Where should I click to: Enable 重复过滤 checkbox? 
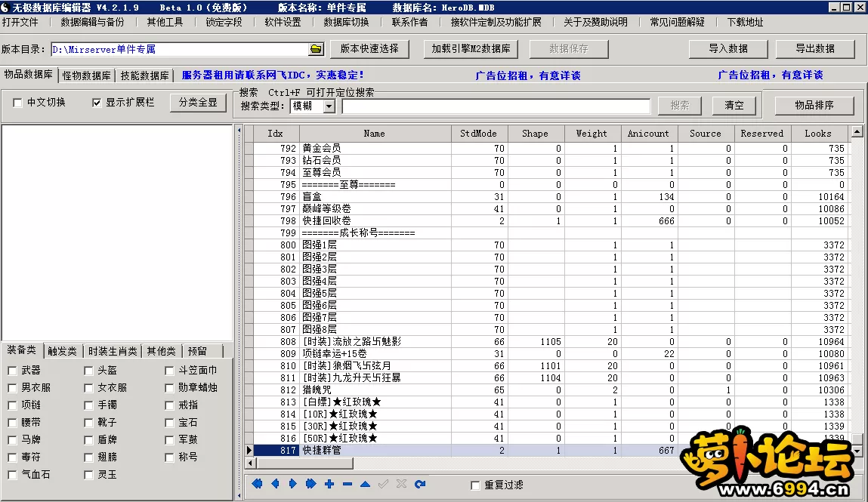475,485
